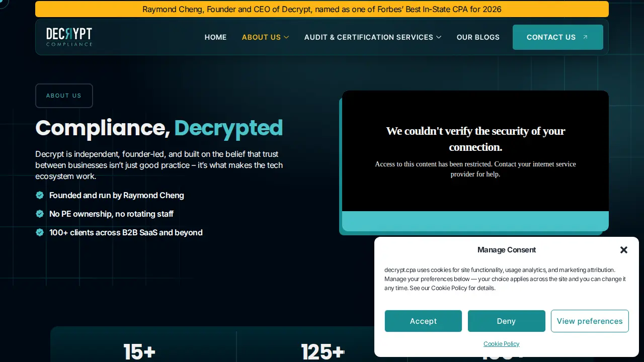
Task: Expand Audit & Certification Services chevron
Action: (x=439, y=37)
